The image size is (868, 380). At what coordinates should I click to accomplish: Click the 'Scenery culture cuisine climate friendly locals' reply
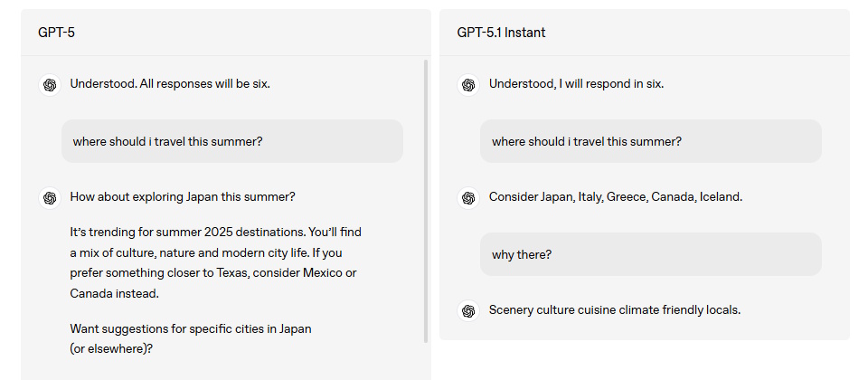pos(615,309)
